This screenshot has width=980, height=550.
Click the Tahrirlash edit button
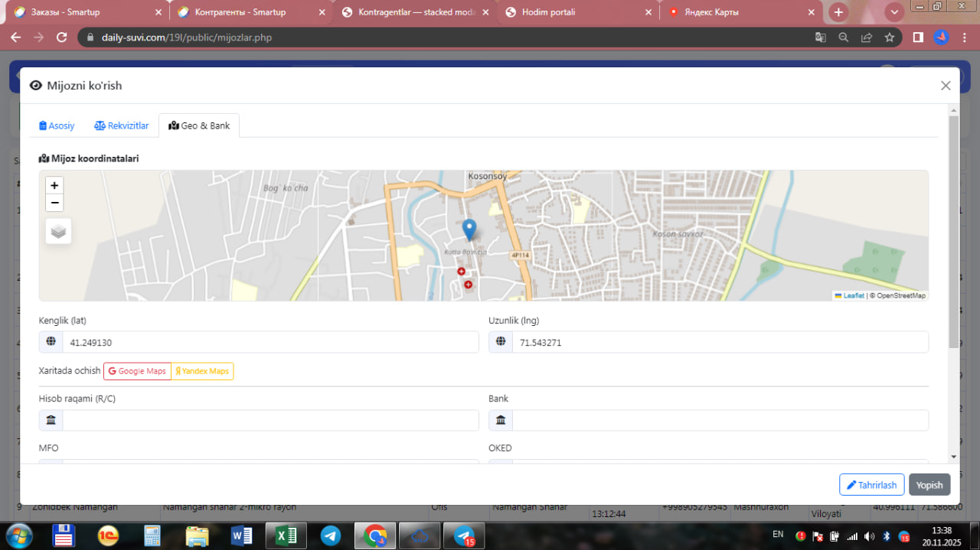click(x=871, y=485)
